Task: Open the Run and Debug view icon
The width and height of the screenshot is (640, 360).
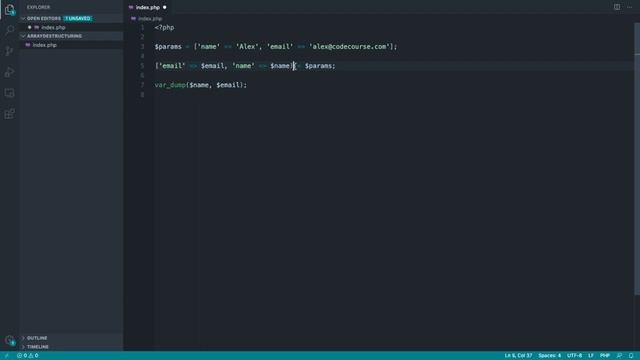Action: click(x=9, y=72)
